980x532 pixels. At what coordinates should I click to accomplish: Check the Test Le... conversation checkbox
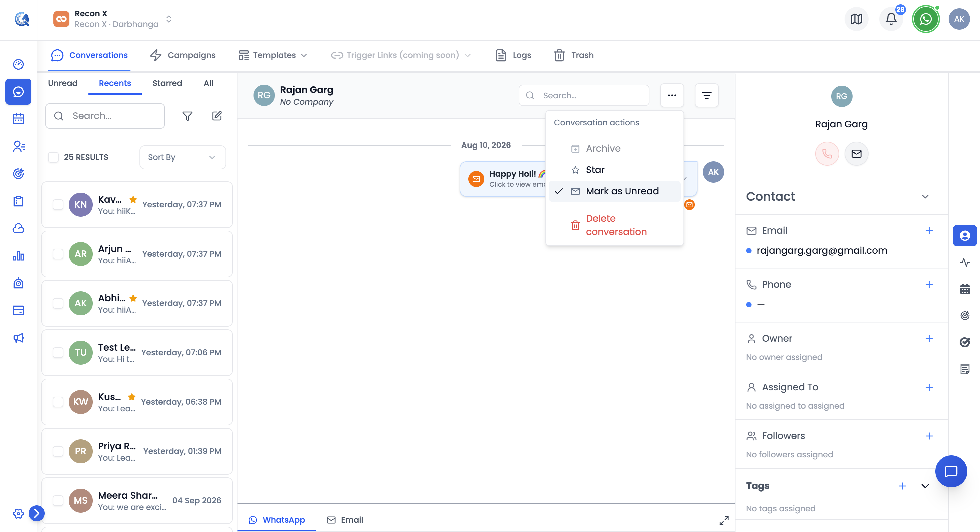click(58, 353)
